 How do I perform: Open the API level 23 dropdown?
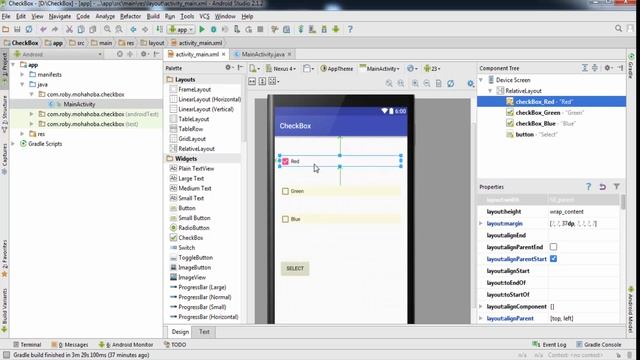point(432,69)
